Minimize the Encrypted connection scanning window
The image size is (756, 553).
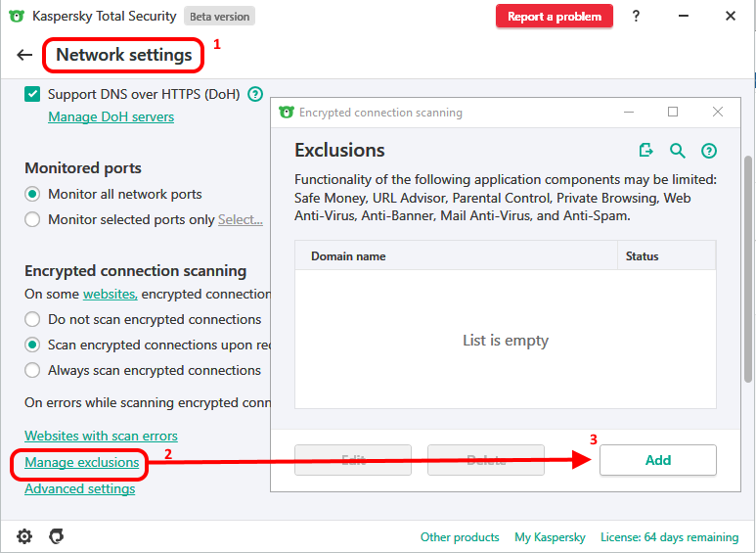(x=628, y=112)
